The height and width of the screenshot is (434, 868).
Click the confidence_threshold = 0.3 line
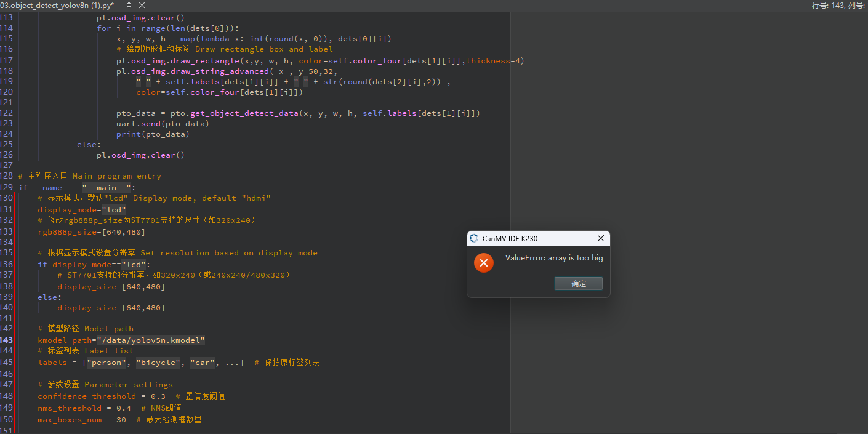[x=101, y=396]
